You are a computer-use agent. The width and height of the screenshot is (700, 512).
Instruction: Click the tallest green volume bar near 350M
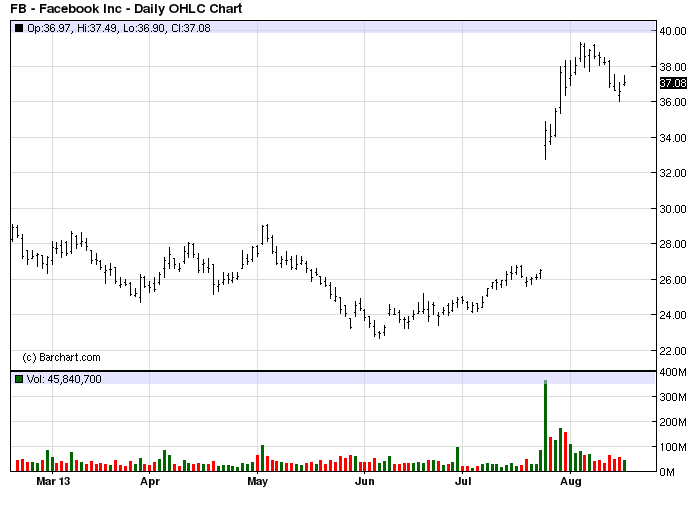(545, 426)
